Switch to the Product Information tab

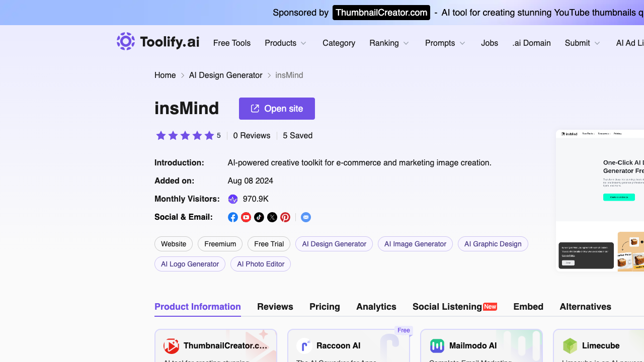[x=198, y=307]
